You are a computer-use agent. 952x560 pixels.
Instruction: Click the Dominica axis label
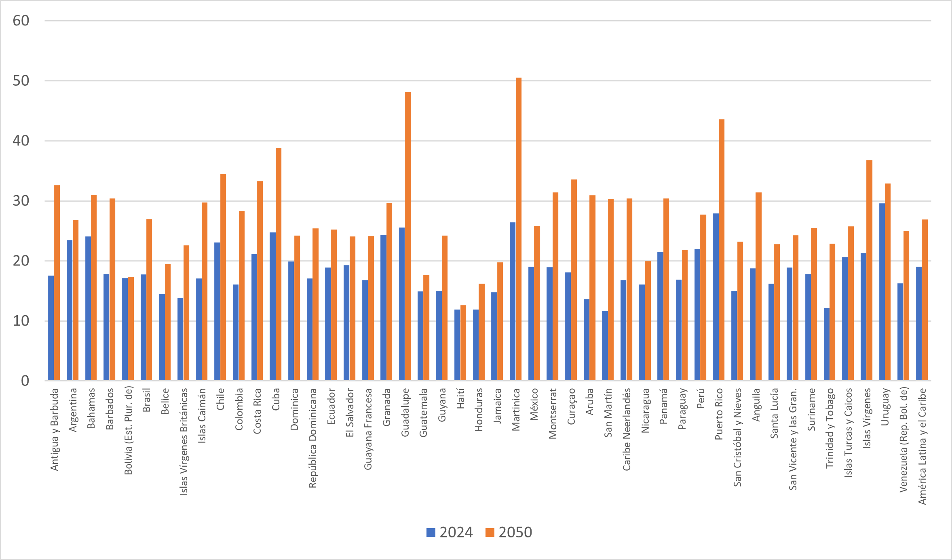pos(294,409)
